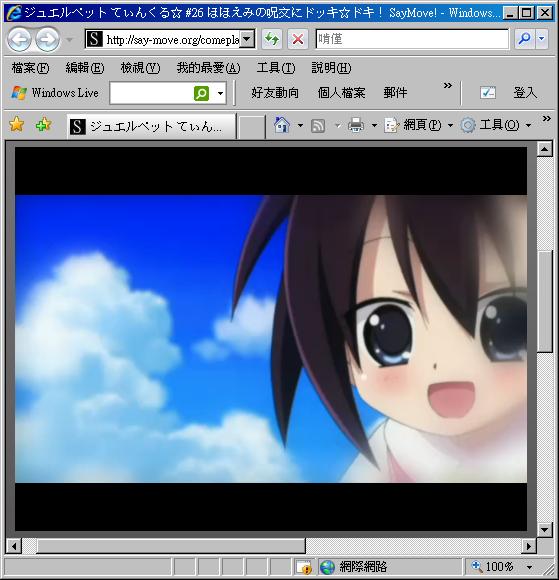Expand the address bar URL history dropdown
The height and width of the screenshot is (580, 559).
(x=247, y=39)
